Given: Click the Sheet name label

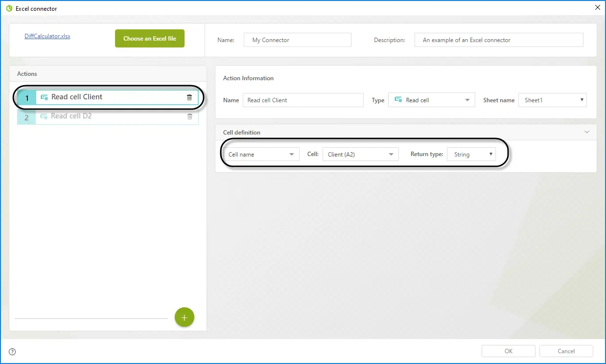Looking at the screenshot, I should [x=499, y=100].
